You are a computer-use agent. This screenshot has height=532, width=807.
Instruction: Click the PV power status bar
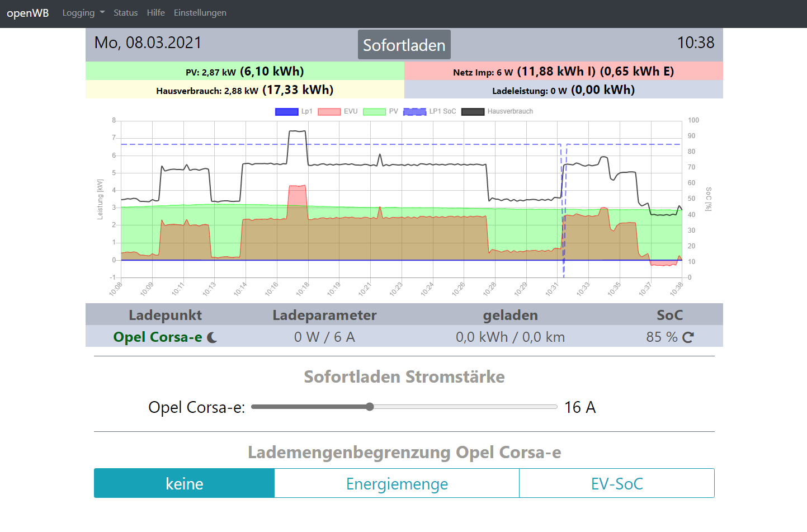pos(245,71)
